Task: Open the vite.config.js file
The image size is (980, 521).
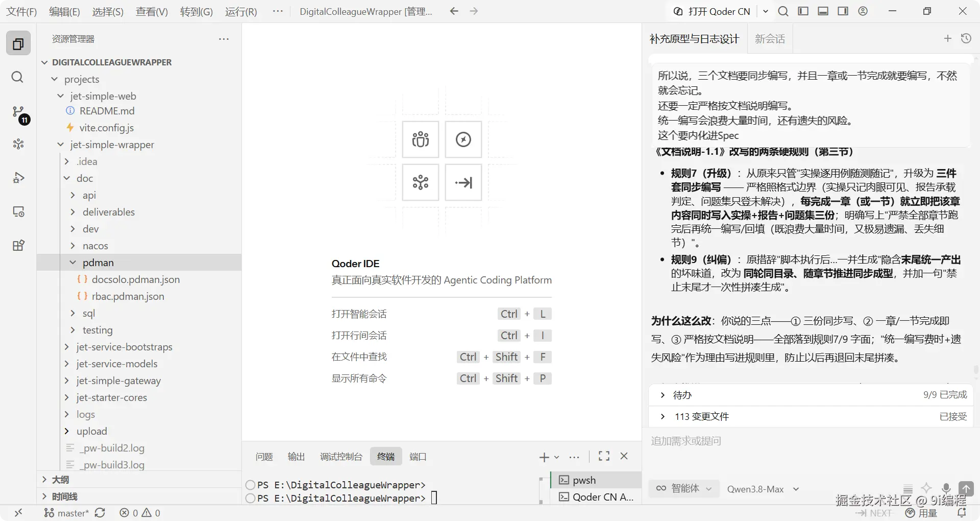Action: 106,128
